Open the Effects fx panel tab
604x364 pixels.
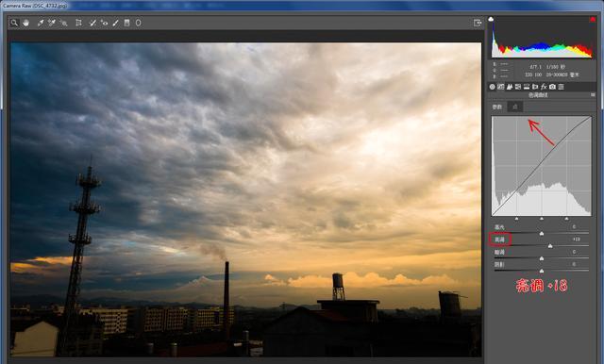(544, 87)
